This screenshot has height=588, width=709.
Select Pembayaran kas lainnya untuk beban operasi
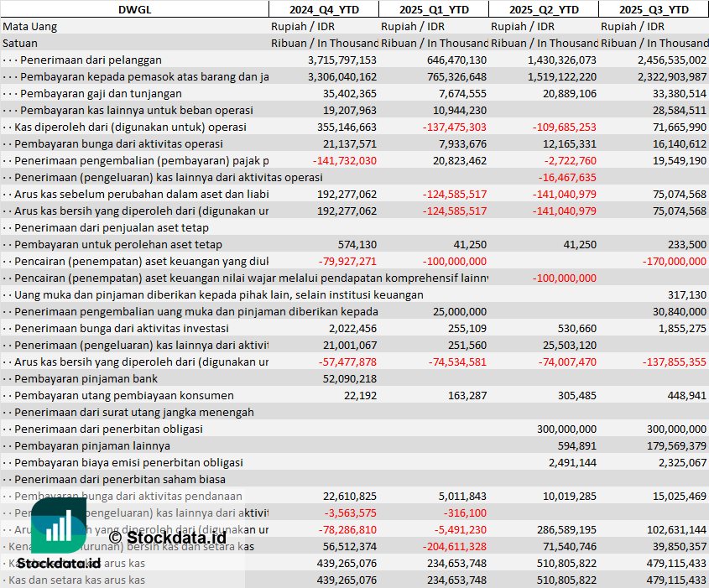point(137,110)
